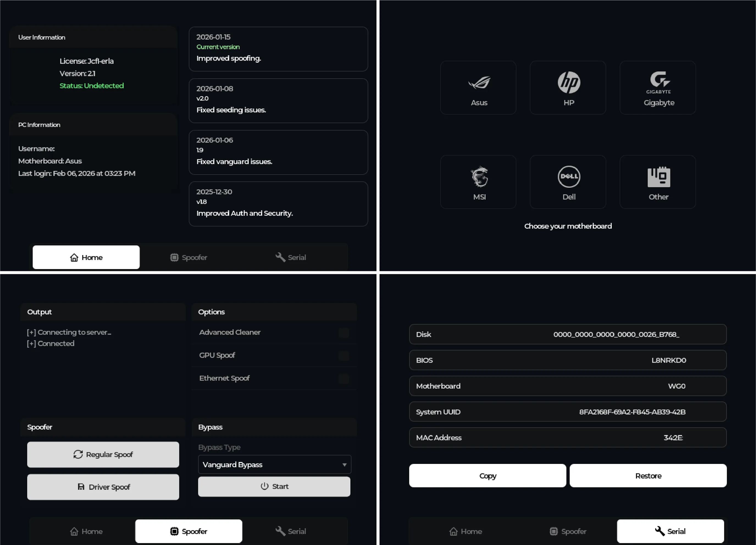
Task: Enable the Advanced Cleaner checkbox
Action: point(344,332)
